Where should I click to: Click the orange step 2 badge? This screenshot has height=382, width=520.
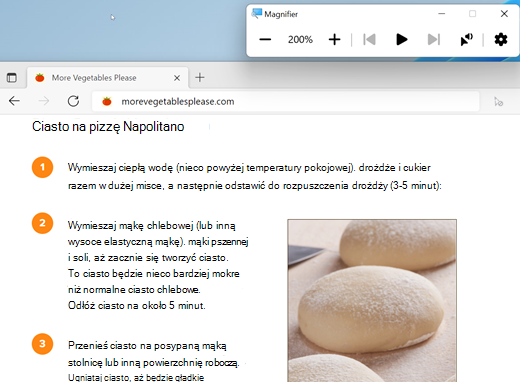click(42, 223)
